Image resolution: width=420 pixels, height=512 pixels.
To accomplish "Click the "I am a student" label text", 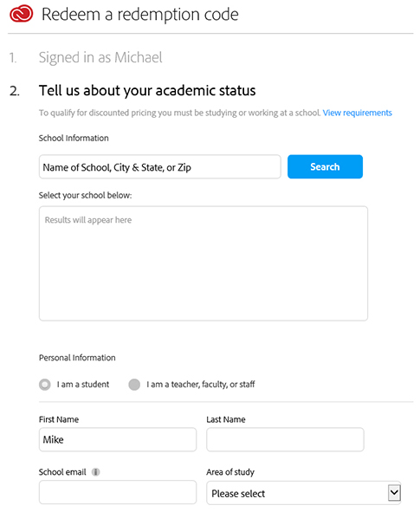I will 83,385.
